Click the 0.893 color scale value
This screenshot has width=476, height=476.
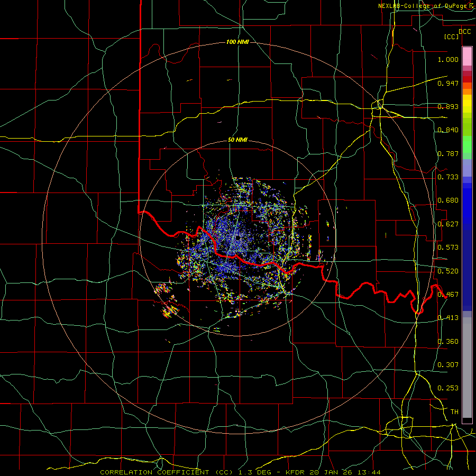448,106
